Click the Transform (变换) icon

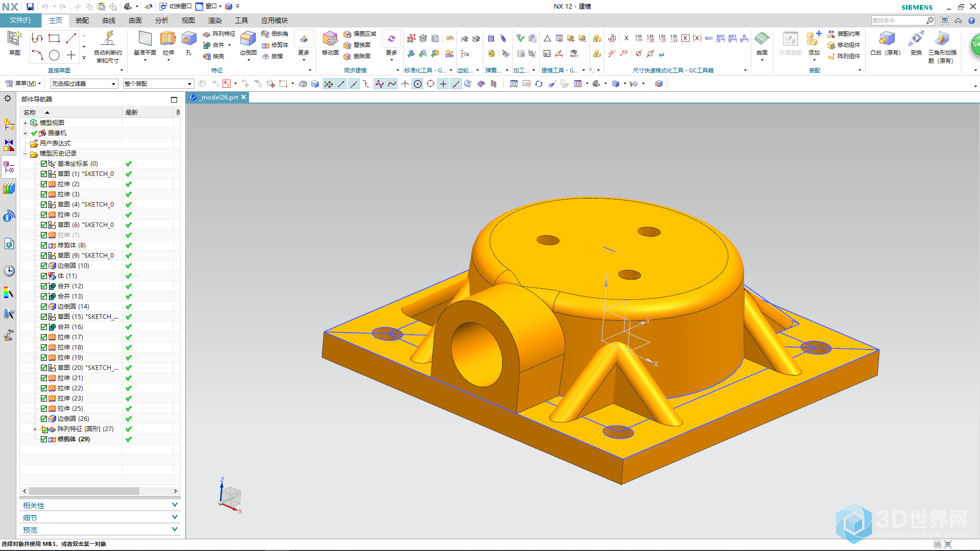pos(916,43)
